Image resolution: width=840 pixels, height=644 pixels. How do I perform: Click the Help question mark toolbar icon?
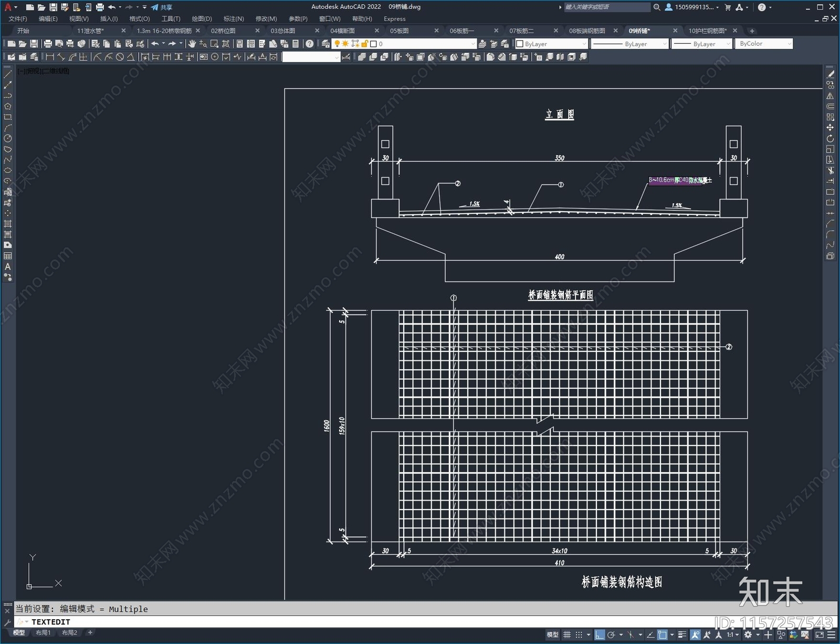coord(310,44)
